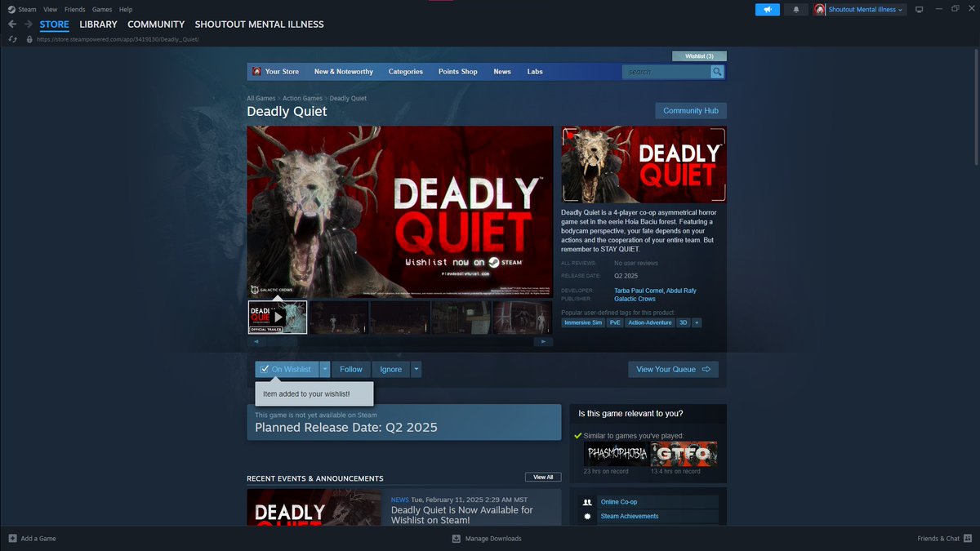Open the Wishlist (3) button
The height and width of the screenshot is (551, 980).
699,56
